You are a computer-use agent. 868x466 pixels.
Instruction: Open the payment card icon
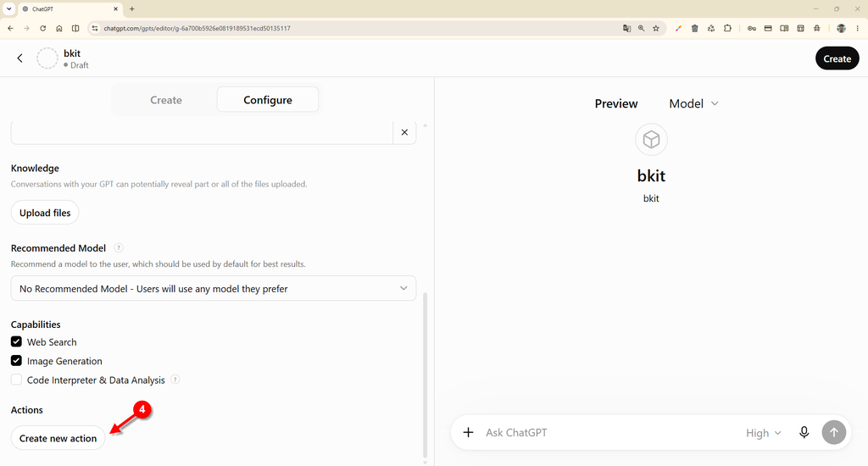click(768, 28)
